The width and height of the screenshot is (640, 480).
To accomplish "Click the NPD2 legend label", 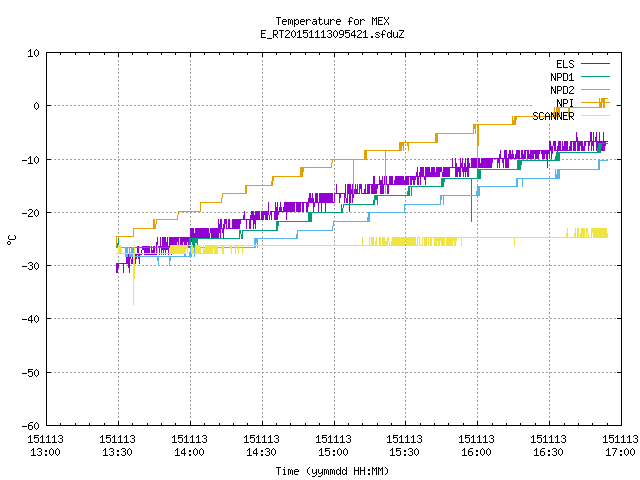I will (x=562, y=90).
